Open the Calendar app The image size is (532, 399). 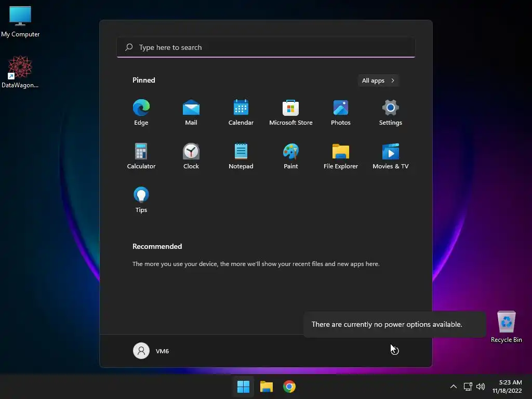tap(241, 113)
